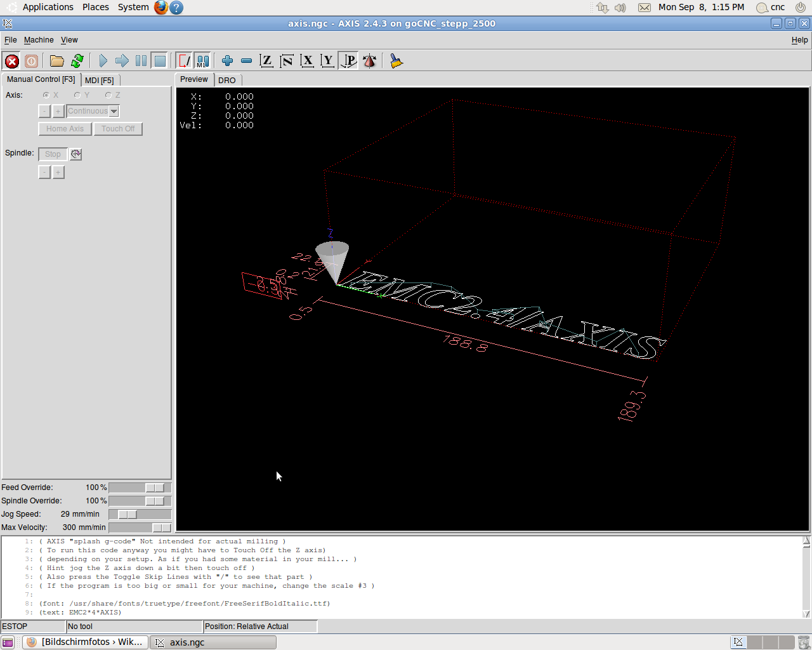Open the System menu in top panel
The height and width of the screenshot is (650, 812).
pos(133,7)
